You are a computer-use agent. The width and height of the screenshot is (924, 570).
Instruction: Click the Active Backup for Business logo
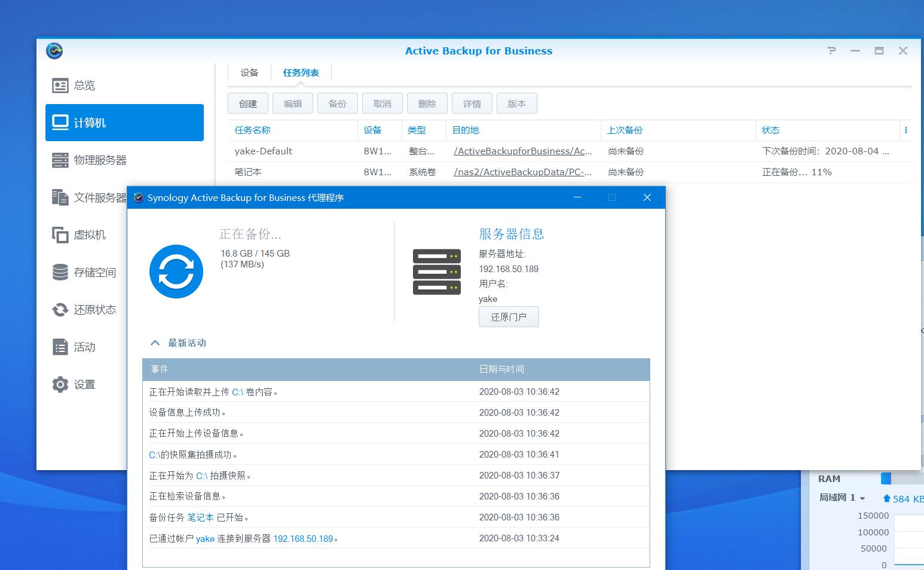click(54, 51)
